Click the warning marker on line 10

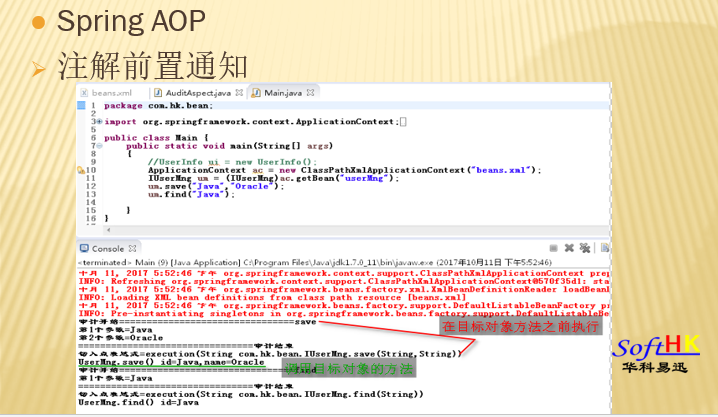81,170
